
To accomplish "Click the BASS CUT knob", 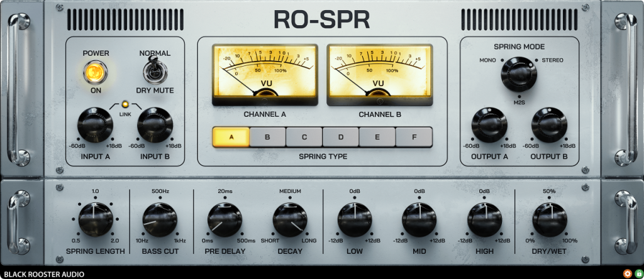I will click(160, 219).
